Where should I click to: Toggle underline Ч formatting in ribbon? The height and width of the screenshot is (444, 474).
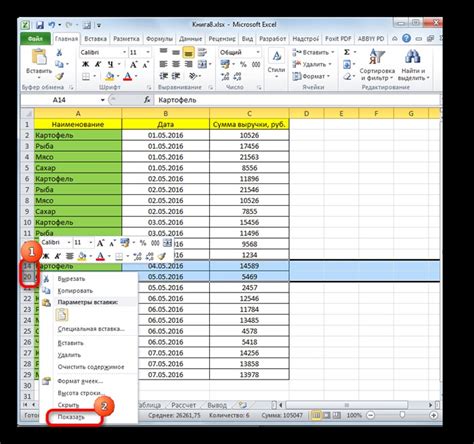pyautogui.click(x=110, y=64)
